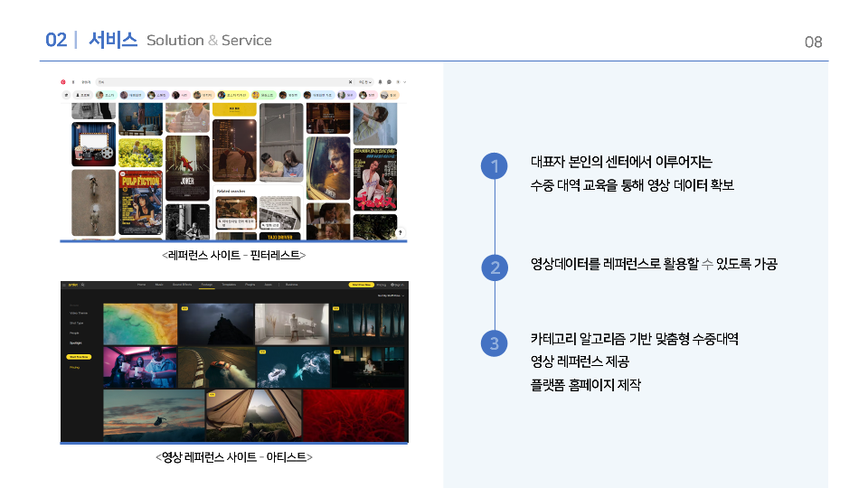Open Pinterest notifications bell icon
This screenshot has width=868, height=488.
pos(381,82)
